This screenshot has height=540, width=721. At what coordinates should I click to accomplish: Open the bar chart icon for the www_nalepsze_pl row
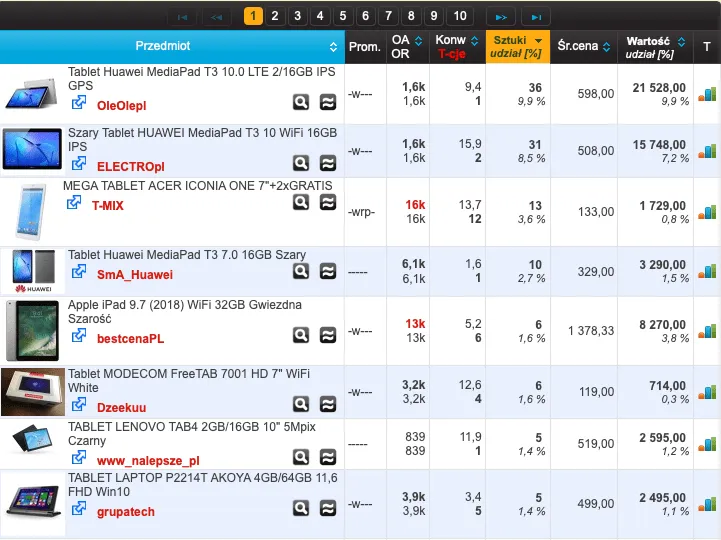coord(707,444)
